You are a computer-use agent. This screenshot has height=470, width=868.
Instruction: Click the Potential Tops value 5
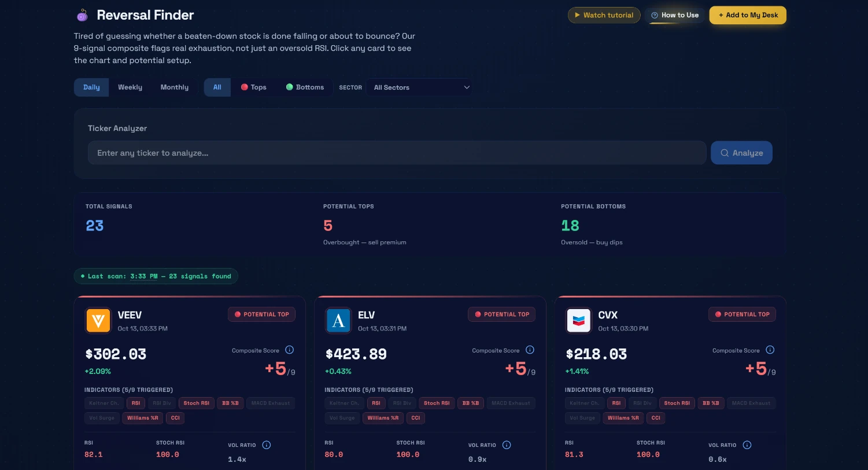tap(328, 226)
